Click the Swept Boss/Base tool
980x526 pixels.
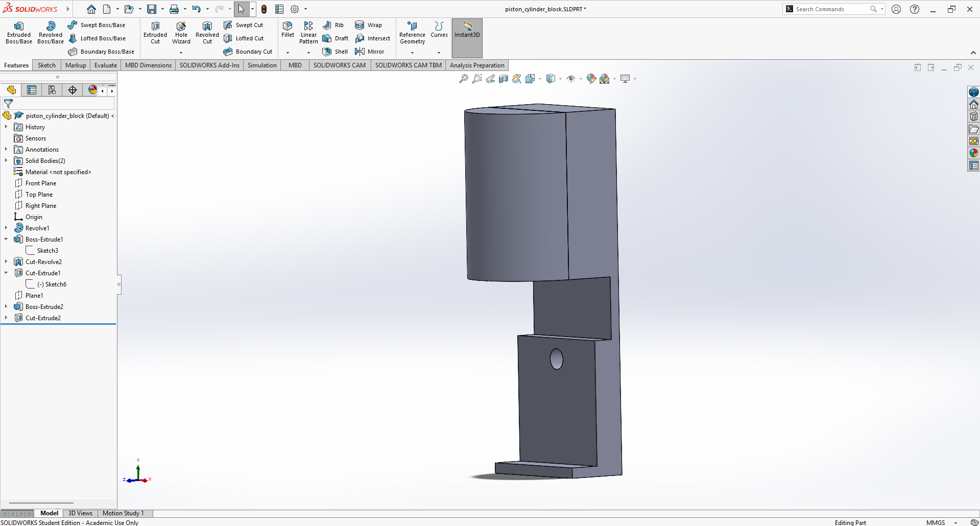click(97, 25)
